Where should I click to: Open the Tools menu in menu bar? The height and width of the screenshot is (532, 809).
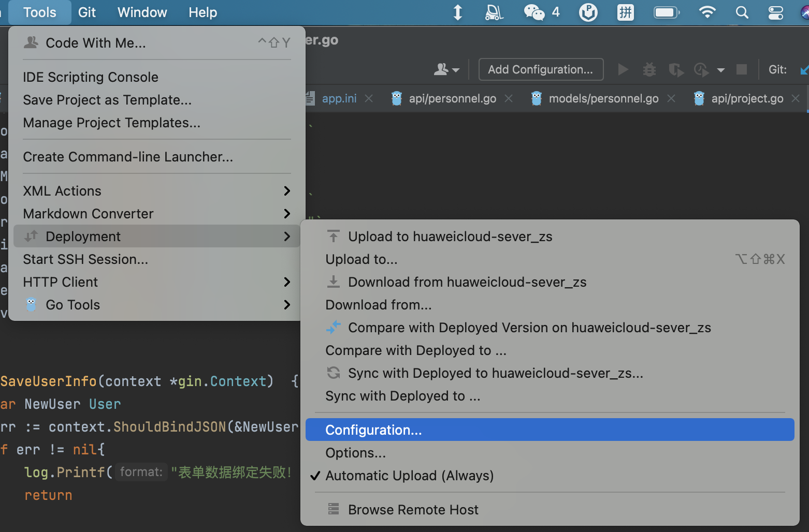[x=40, y=12]
